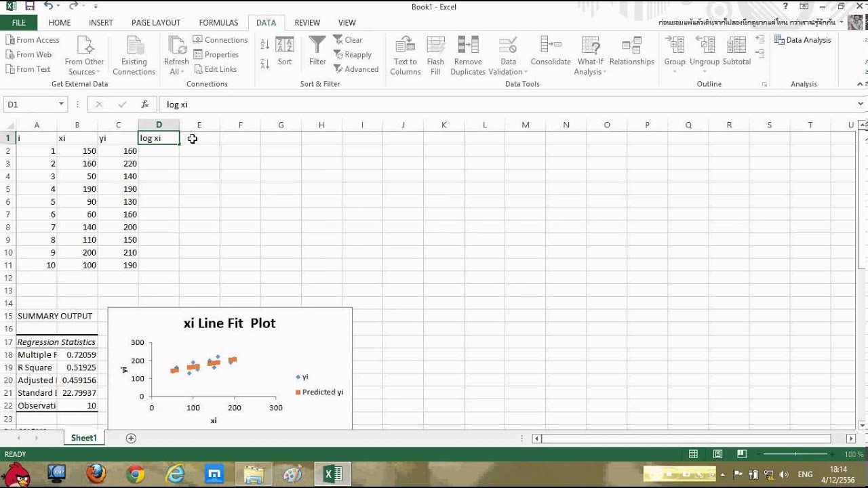Select row 15 header

[8, 316]
